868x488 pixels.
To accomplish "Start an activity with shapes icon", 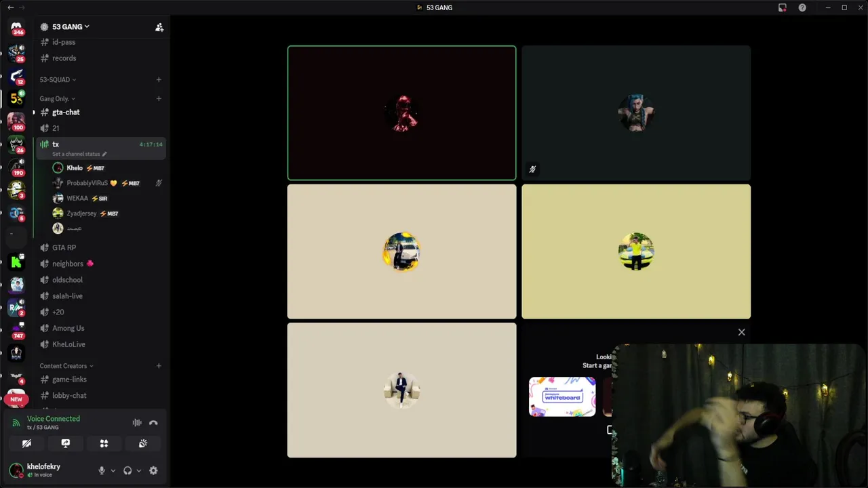I will click(x=104, y=443).
